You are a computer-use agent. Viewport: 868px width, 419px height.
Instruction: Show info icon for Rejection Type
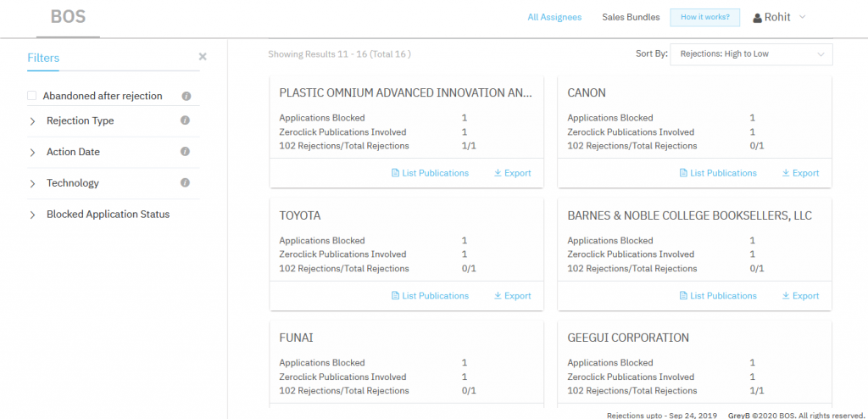point(186,120)
